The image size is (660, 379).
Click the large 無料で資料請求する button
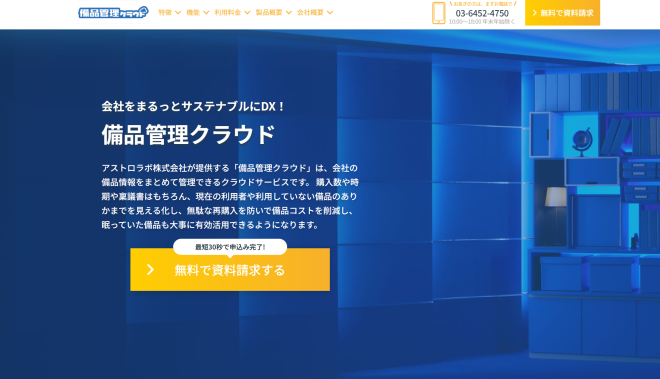click(230, 270)
